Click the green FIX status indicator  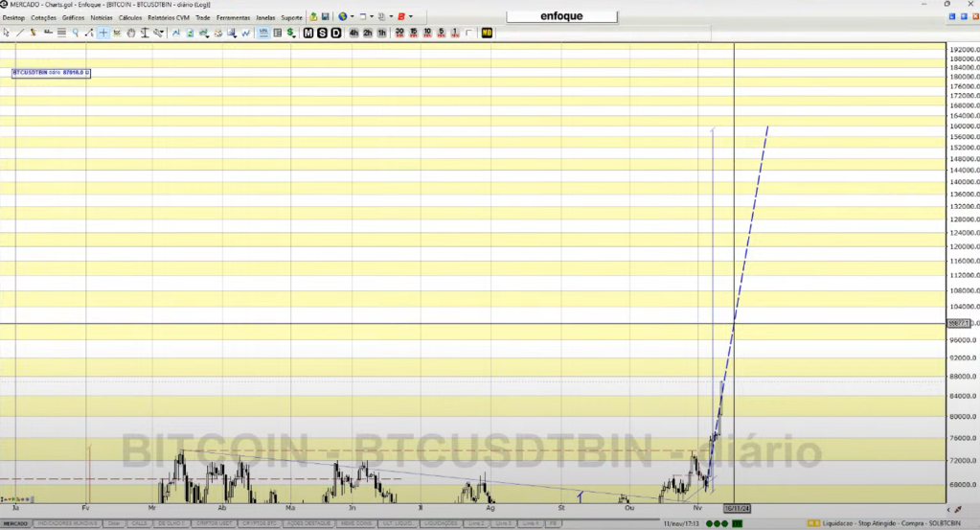(x=738, y=523)
